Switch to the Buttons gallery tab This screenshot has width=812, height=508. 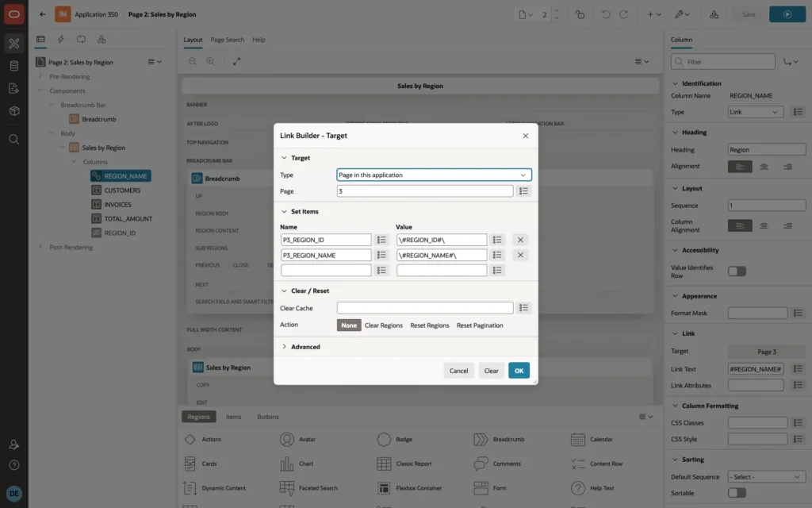pyautogui.click(x=268, y=417)
